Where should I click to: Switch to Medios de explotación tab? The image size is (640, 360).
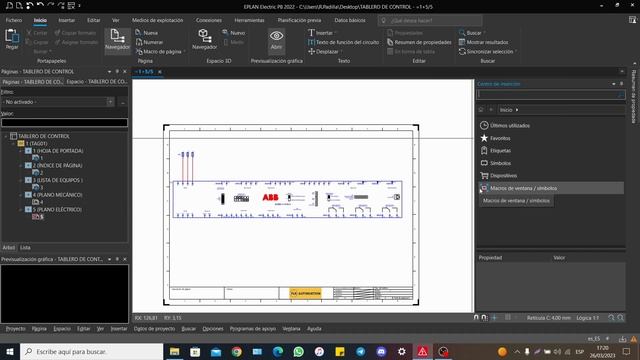click(x=157, y=20)
